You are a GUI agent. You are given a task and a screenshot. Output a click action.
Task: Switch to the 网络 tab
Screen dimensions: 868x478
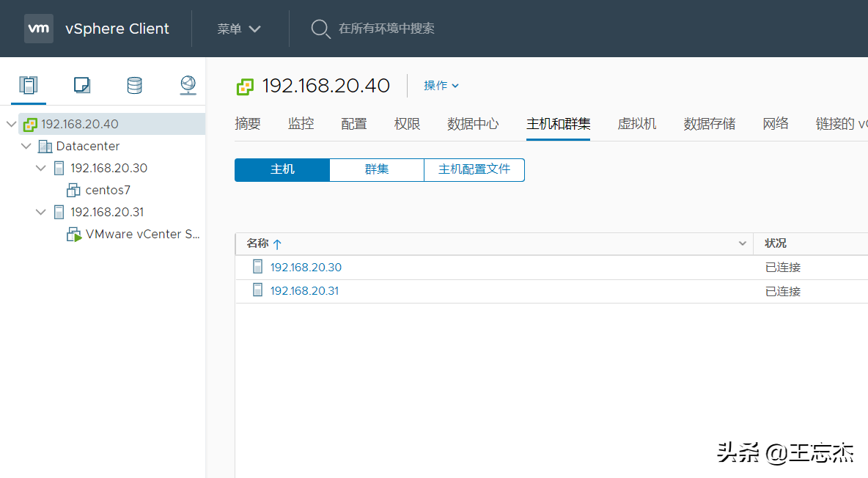click(x=775, y=124)
